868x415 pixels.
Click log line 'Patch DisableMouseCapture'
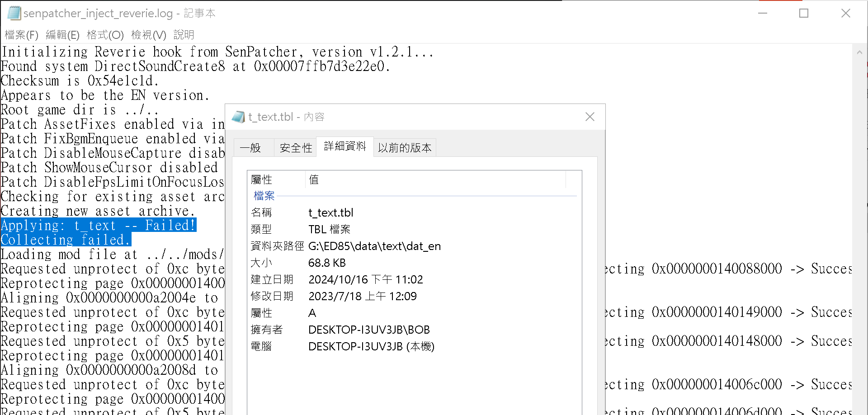(113, 153)
